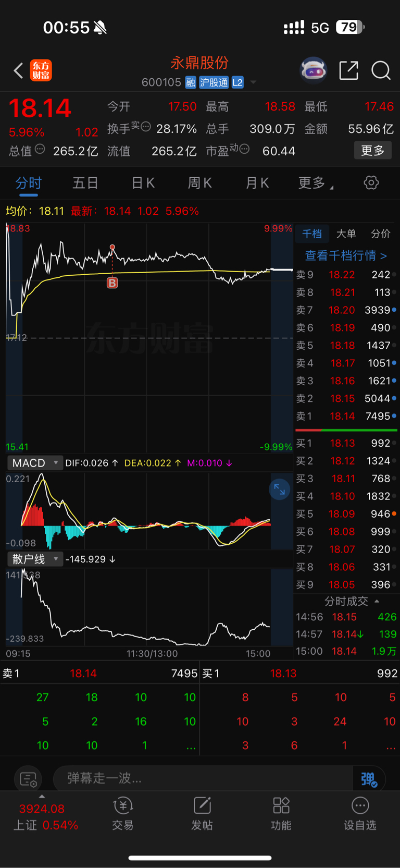Viewport: 400px width, 868px height.
Task: Tap info icon next to 市盈
Action: click(x=244, y=149)
